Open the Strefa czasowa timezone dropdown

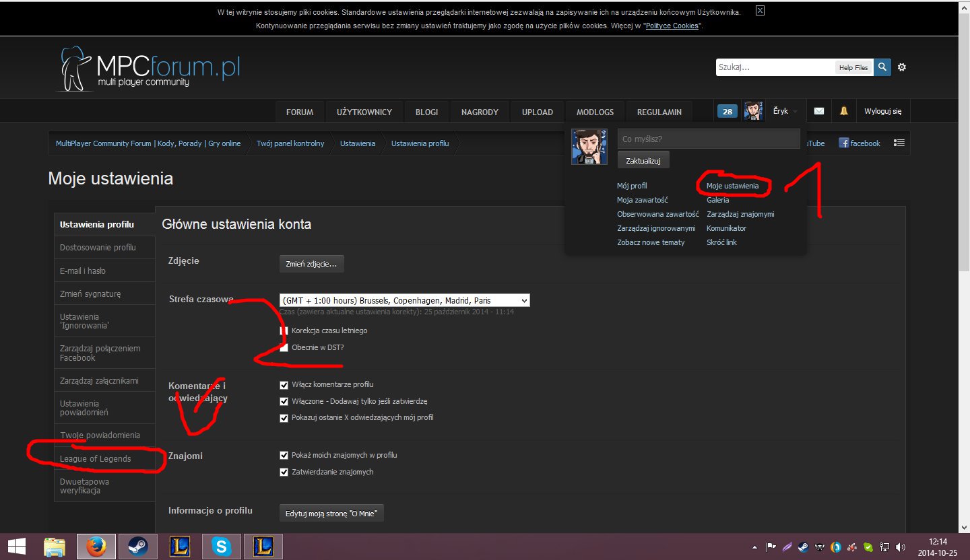[x=405, y=300]
